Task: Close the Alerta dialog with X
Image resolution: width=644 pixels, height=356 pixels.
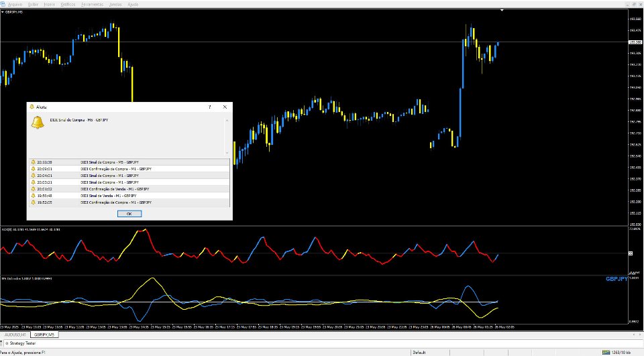Action: click(x=225, y=107)
